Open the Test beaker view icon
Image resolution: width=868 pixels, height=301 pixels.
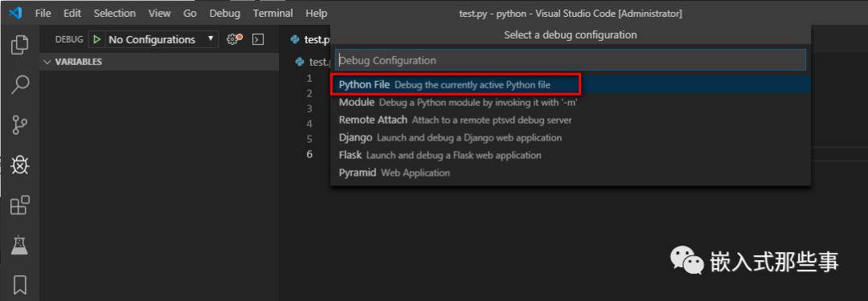(20, 245)
